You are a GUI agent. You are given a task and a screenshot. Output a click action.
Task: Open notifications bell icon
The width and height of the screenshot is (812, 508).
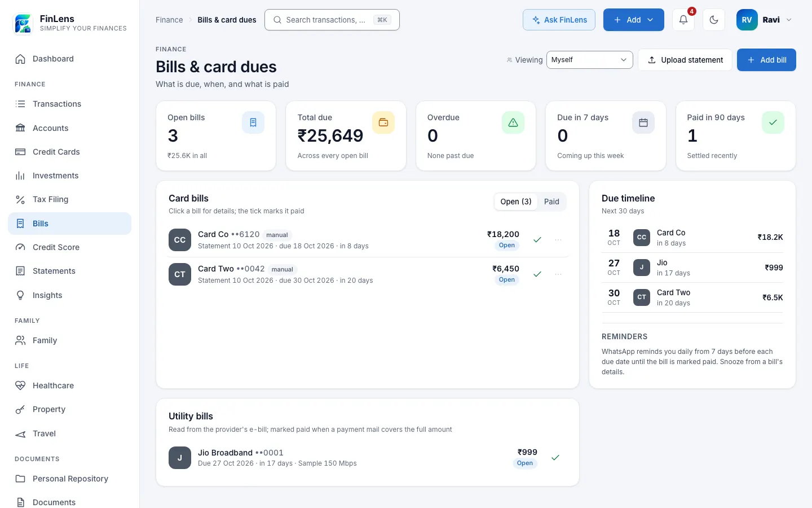point(683,20)
